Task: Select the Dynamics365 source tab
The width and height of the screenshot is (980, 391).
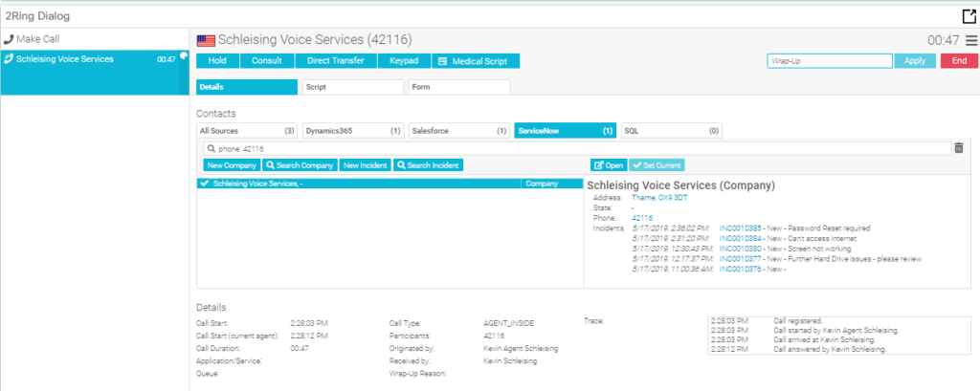Action: 353,130
